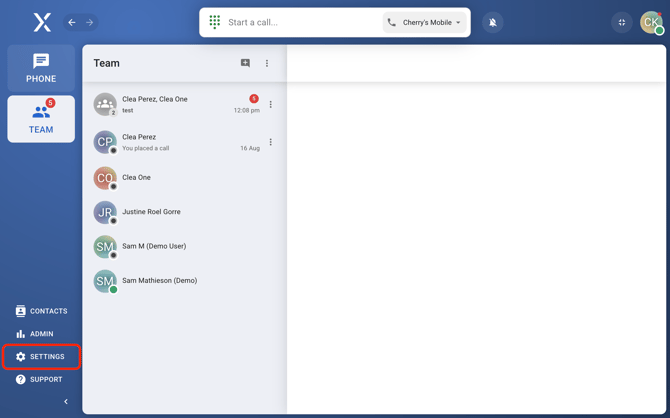Switch to the Phone tab

(x=41, y=68)
